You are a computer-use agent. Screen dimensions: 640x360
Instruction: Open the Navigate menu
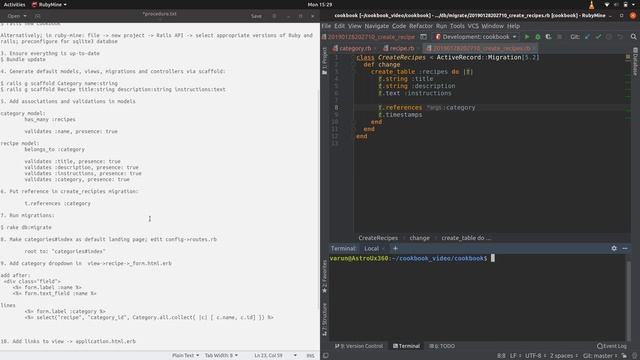(376, 26)
